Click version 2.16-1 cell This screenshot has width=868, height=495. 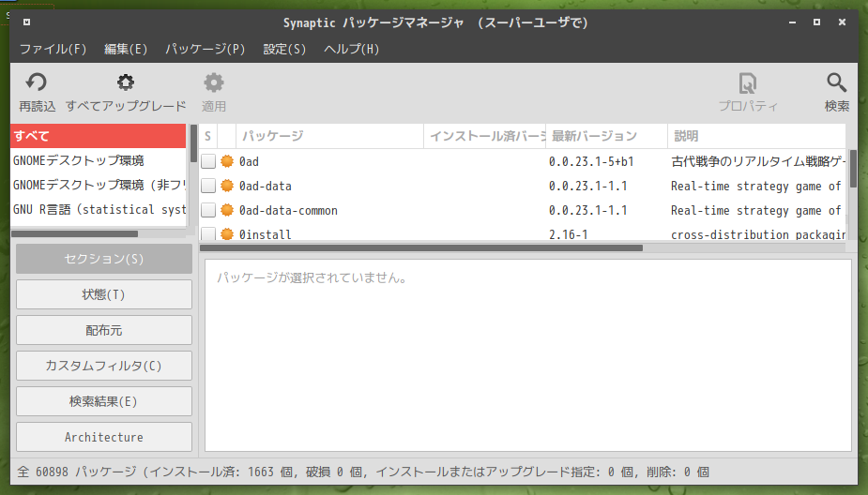coord(569,234)
